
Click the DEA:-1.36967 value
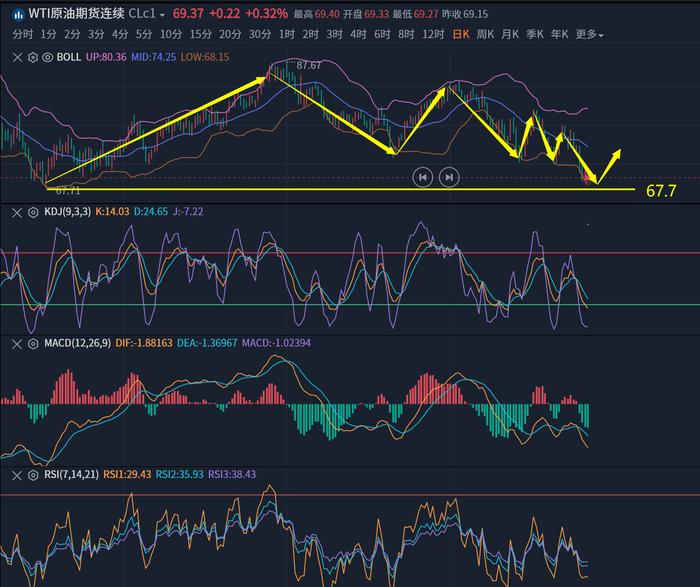coord(207,343)
